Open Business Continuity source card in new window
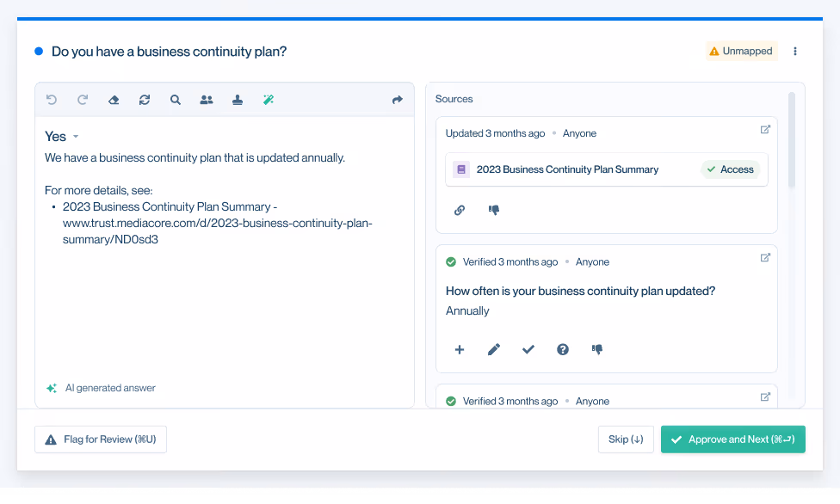This screenshot has width=840, height=504. click(765, 129)
